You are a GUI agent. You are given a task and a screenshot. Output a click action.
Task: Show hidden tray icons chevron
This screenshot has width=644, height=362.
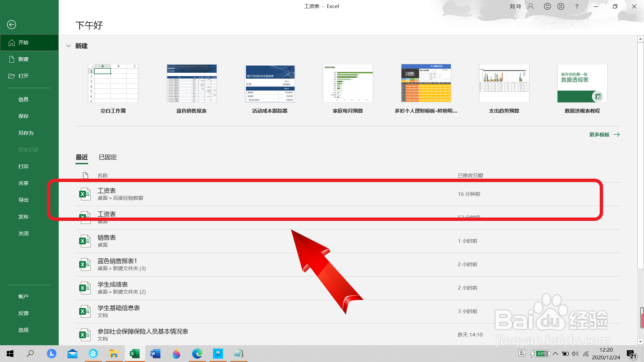tap(555, 354)
